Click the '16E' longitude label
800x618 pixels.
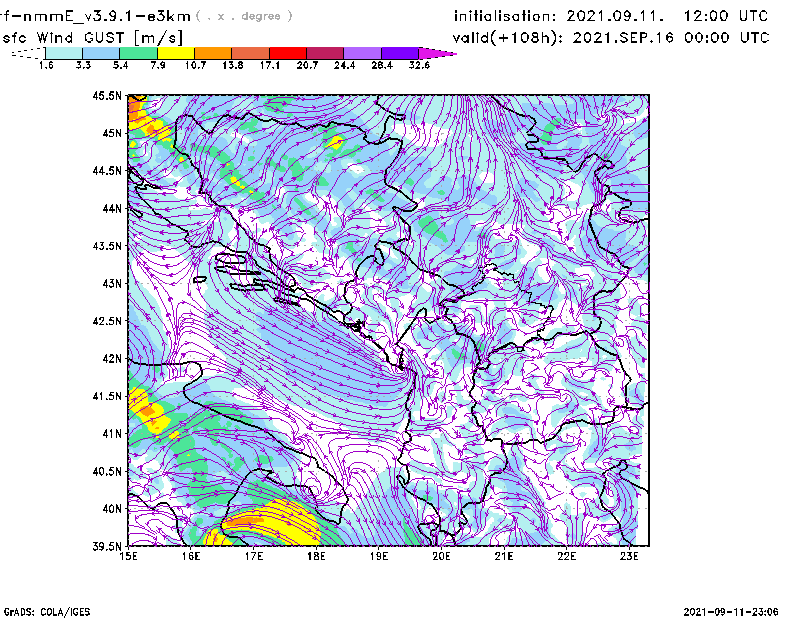point(191,556)
